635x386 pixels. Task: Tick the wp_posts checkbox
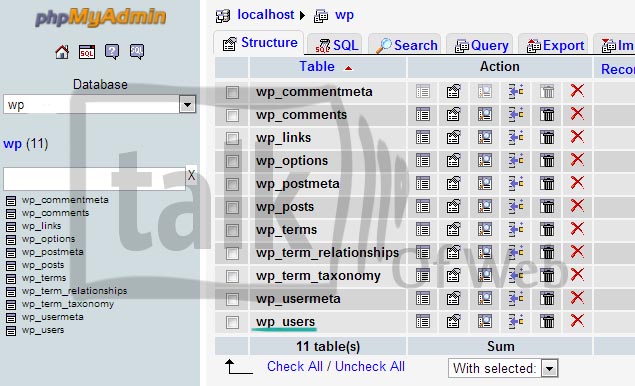pos(232,208)
